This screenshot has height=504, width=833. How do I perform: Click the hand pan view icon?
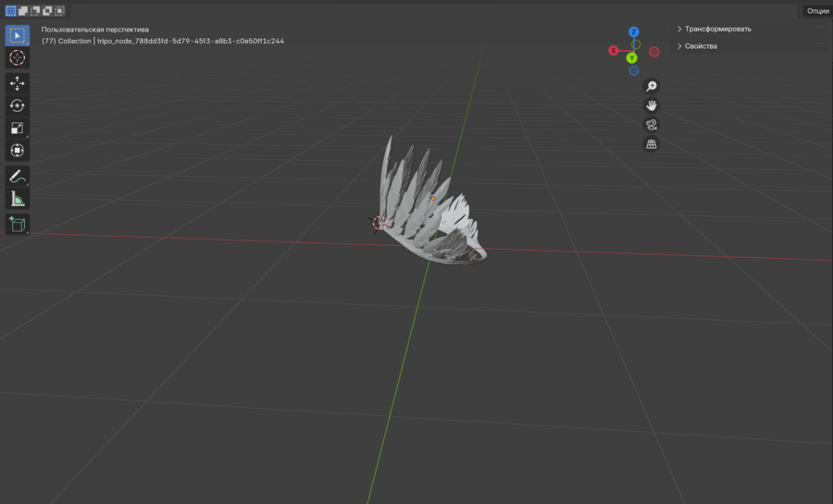tap(652, 105)
